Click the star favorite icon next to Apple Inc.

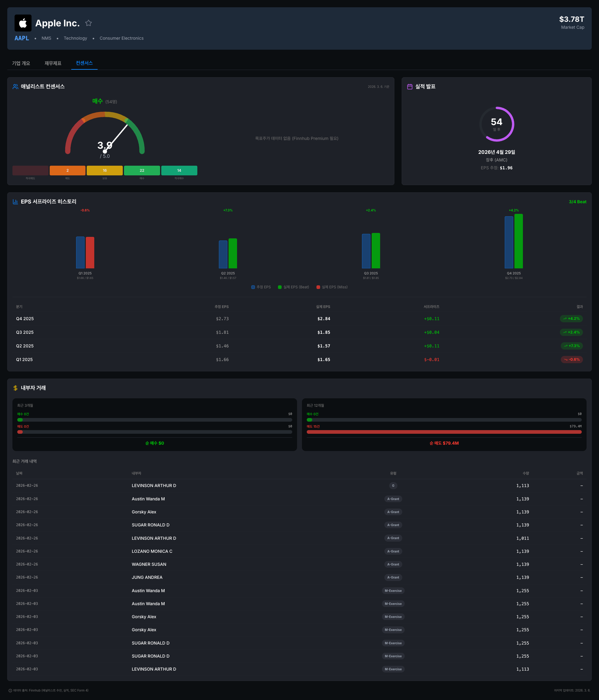pos(89,23)
